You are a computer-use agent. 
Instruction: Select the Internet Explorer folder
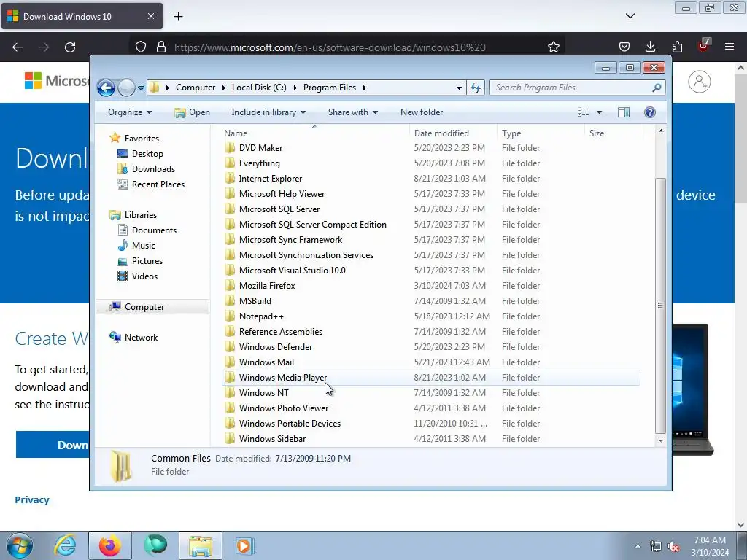point(270,179)
